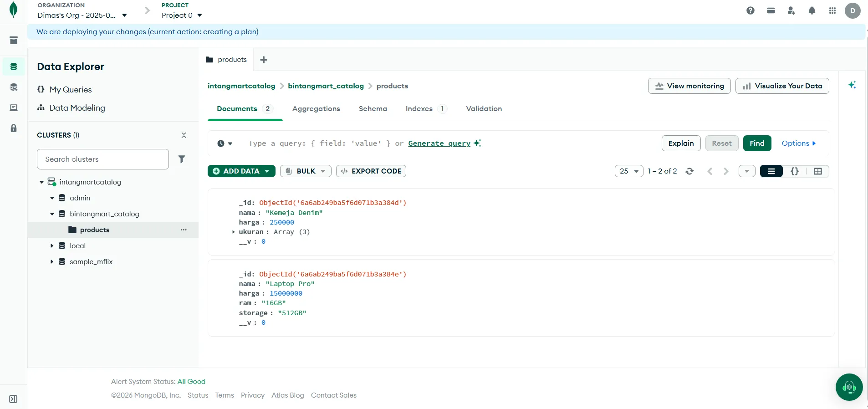Collapse the left navigation panel icon

14,399
